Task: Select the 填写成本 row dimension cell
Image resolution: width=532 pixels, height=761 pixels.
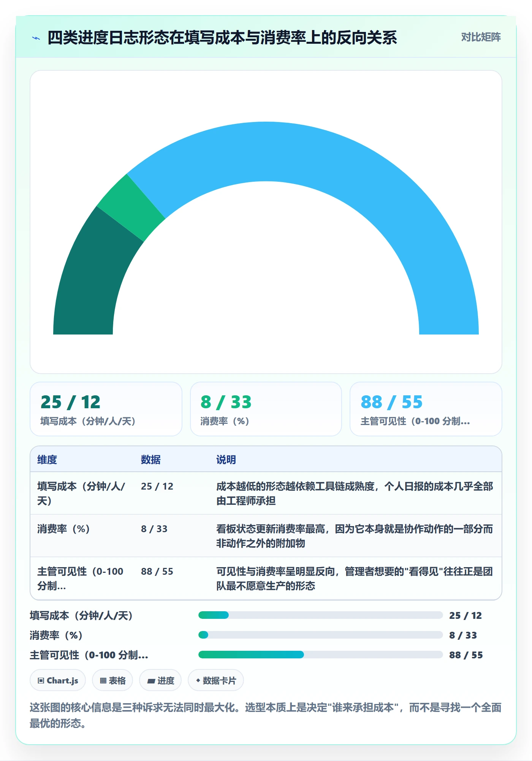Action: (x=81, y=493)
